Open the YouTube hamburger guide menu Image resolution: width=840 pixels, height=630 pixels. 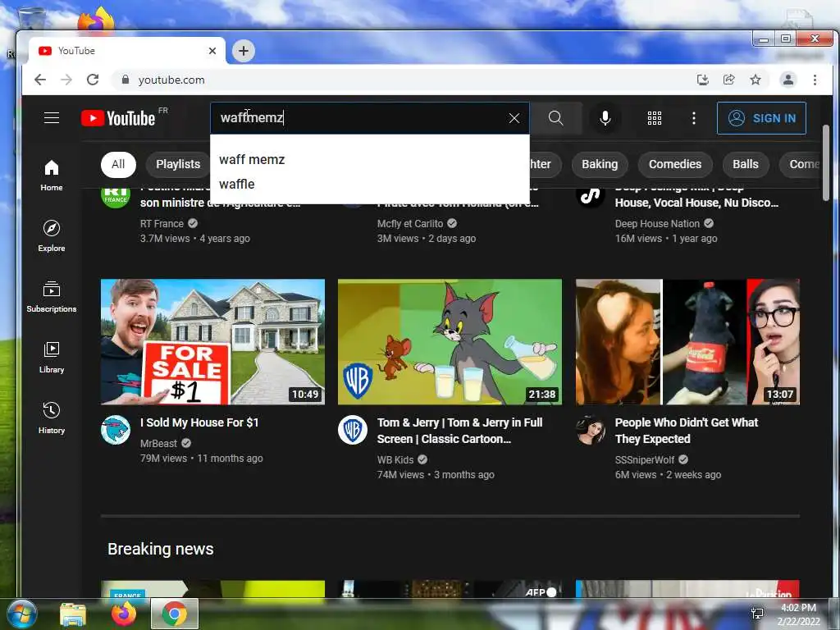(52, 118)
